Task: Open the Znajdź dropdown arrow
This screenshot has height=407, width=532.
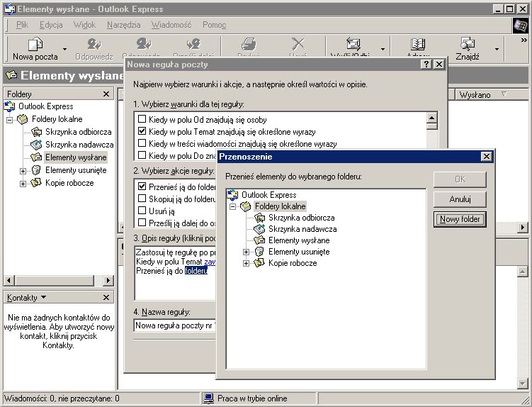Action: point(497,49)
